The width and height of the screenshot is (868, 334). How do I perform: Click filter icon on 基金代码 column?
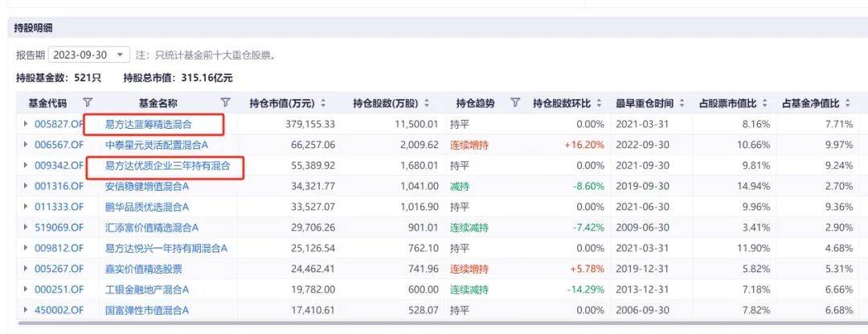(x=88, y=103)
